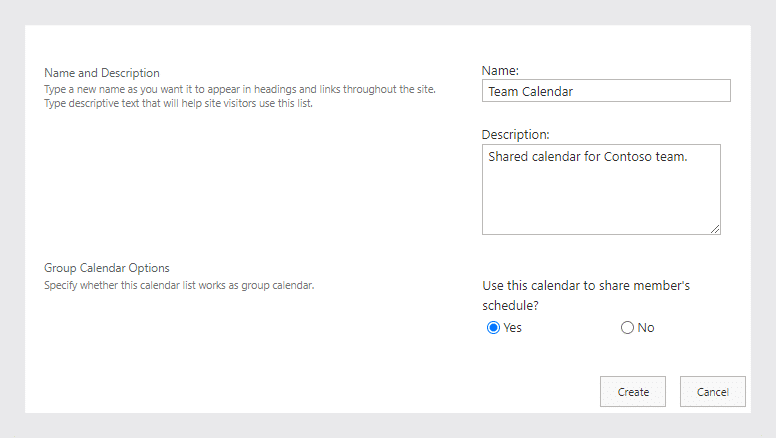Select No for sharing member's schedule

click(627, 328)
